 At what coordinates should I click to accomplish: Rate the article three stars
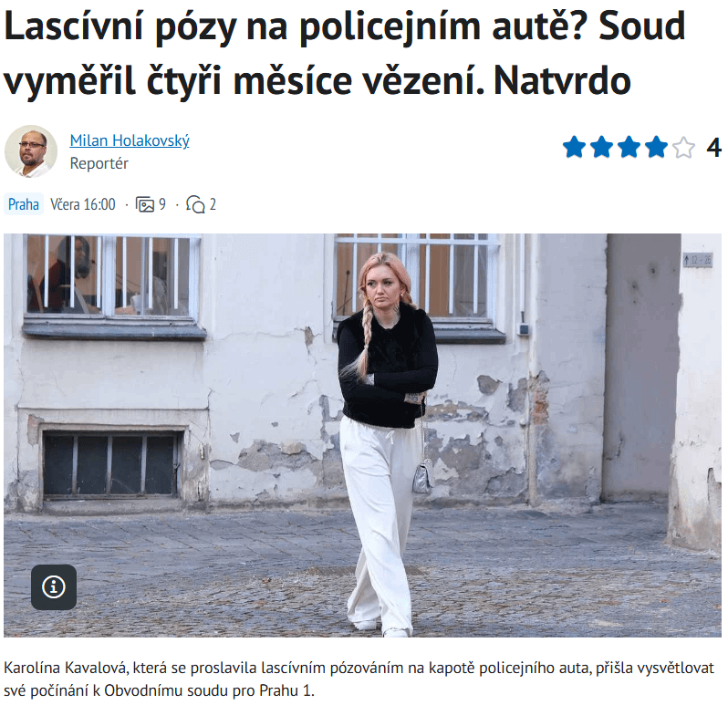[629, 147]
